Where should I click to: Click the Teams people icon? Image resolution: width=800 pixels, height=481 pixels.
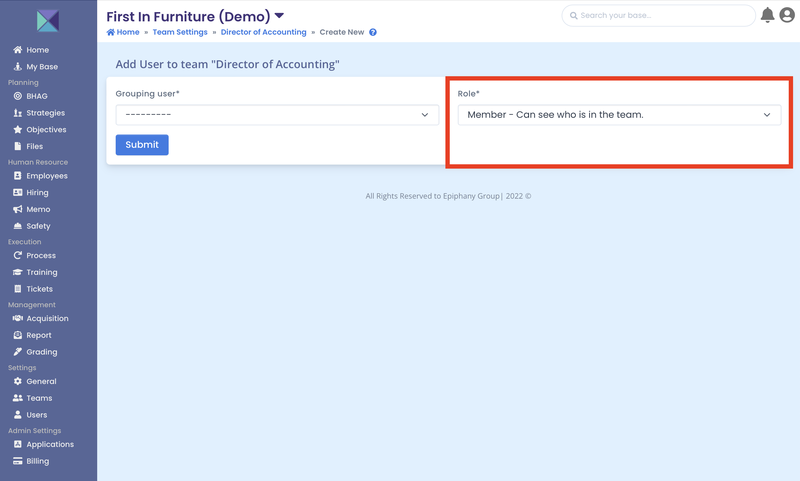tap(17, 398)
